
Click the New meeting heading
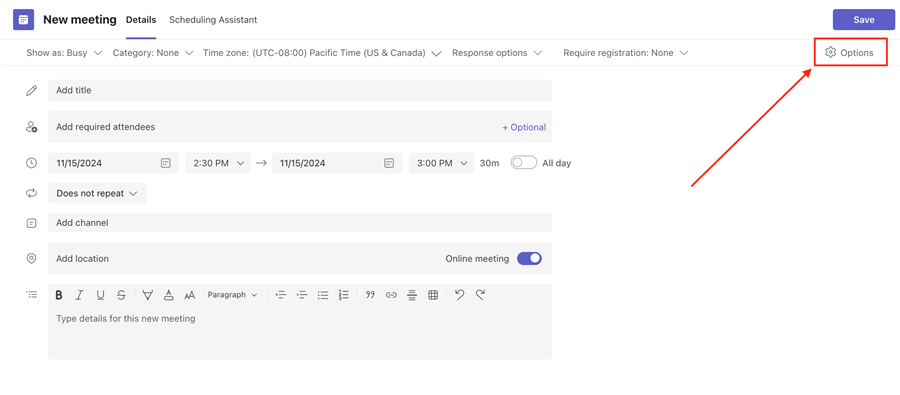tap(80, 20)
